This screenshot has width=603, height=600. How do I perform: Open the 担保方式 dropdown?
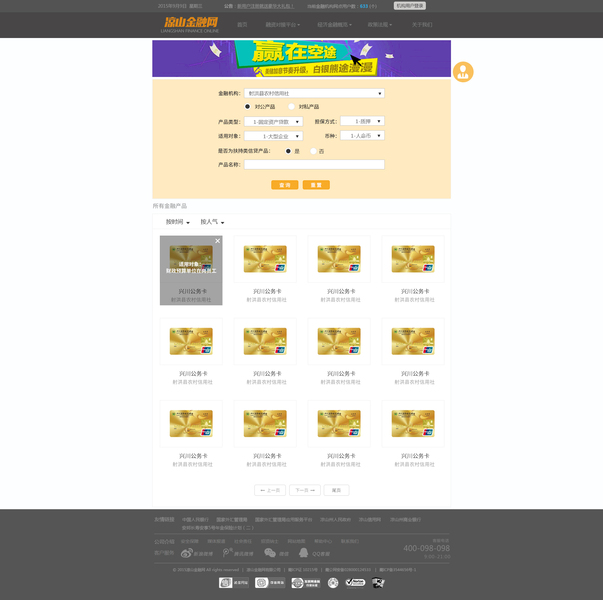point(362,121)
